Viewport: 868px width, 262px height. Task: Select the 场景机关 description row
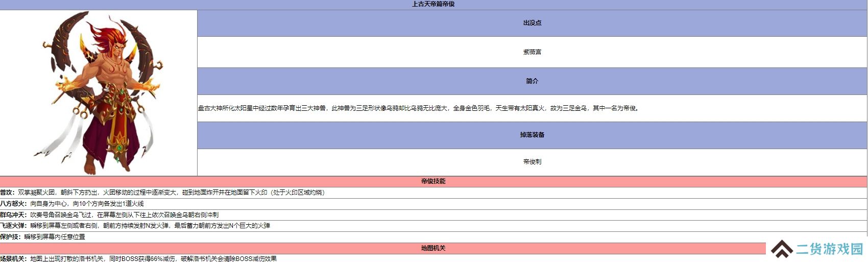coord(433,258)
